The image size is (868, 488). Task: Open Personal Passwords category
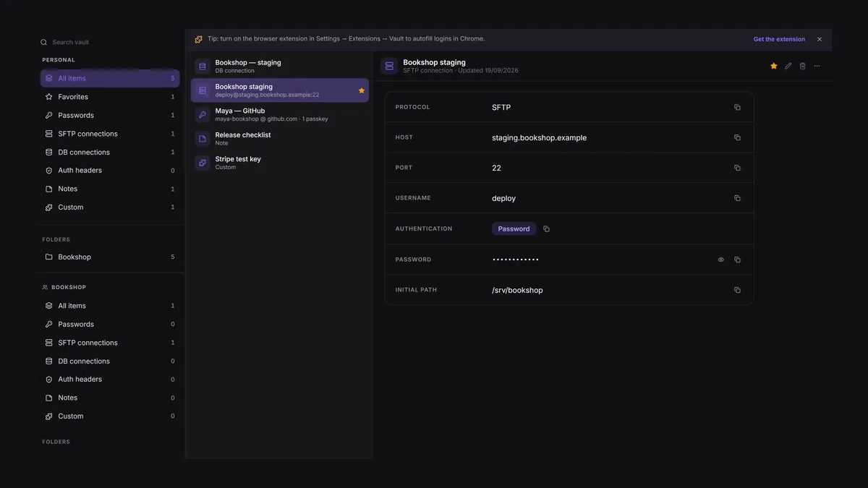[x=110, y=115]
